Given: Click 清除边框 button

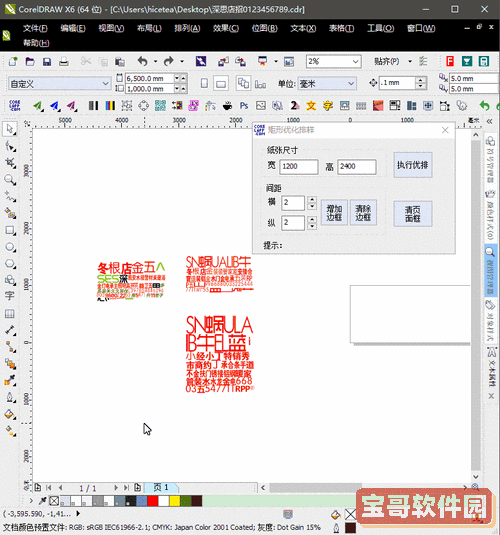Looking at the screenshot, I should tap(363, 213).
